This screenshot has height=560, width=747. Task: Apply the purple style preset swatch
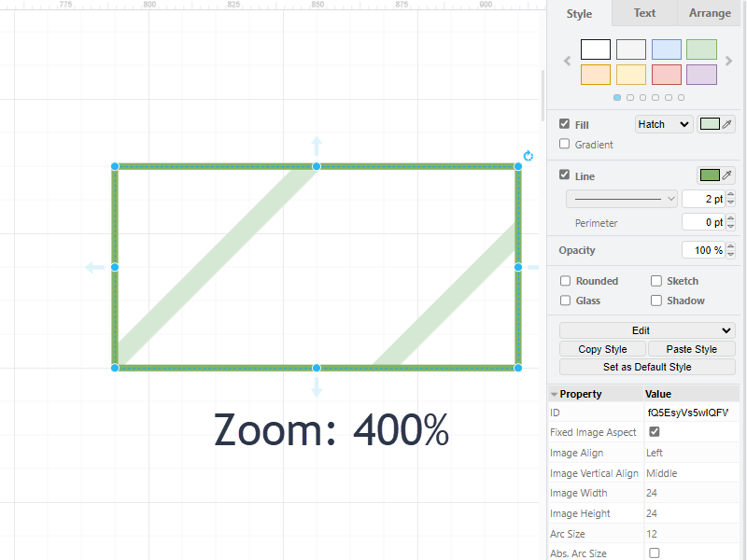point(701,75)
